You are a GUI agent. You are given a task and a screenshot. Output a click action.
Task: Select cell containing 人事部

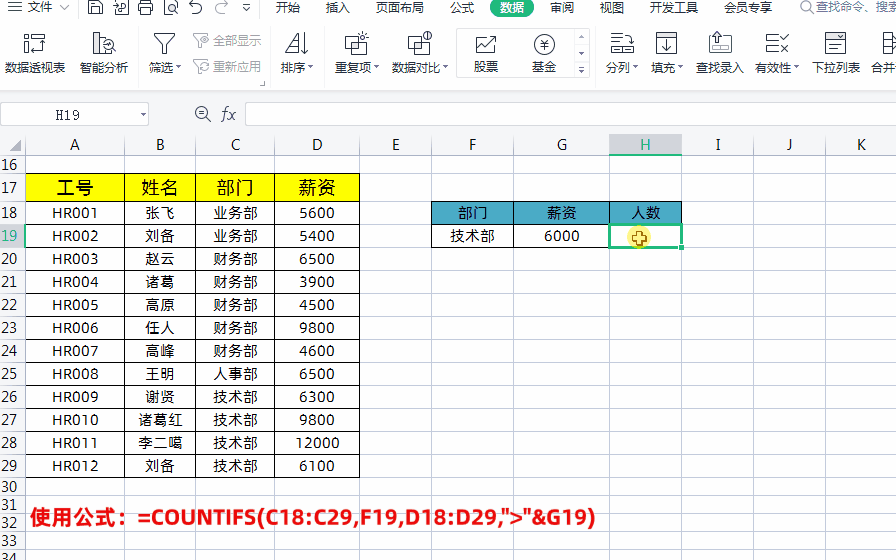point(235,374)
